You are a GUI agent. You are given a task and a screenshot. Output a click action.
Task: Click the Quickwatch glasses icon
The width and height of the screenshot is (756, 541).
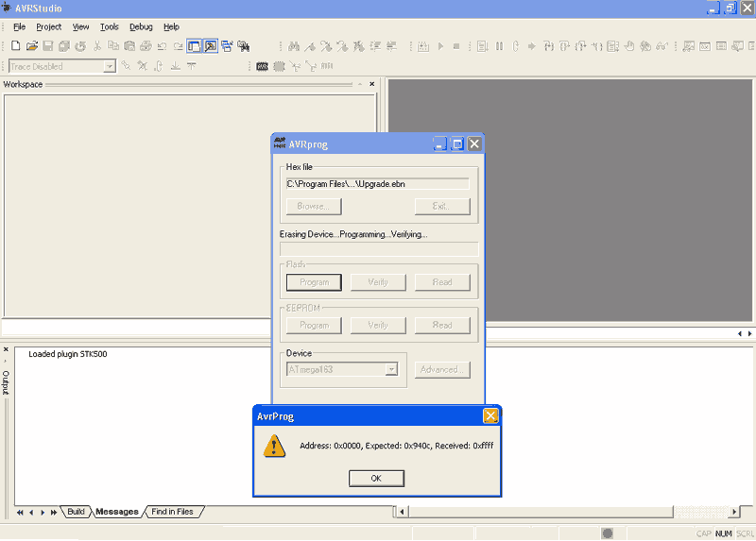coord(661,45)
